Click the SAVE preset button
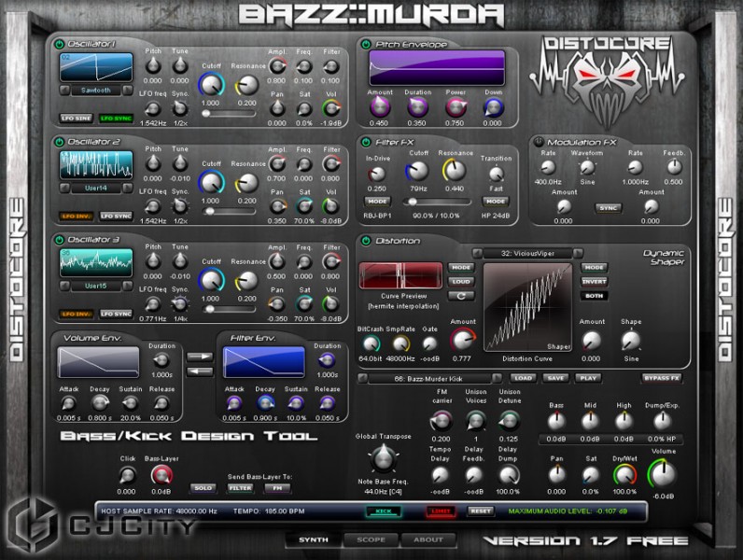 [x=555, y=378]
